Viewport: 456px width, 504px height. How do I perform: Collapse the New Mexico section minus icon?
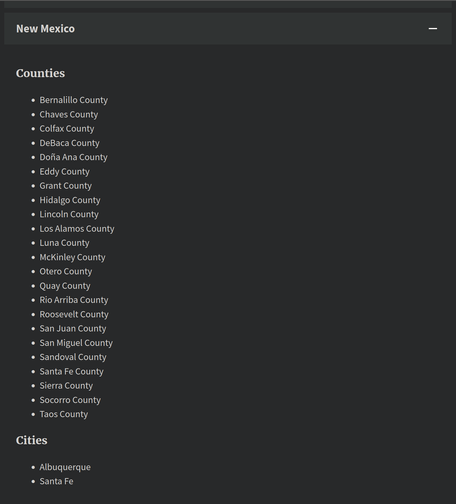pyautogui.click(x=433, y=29)
